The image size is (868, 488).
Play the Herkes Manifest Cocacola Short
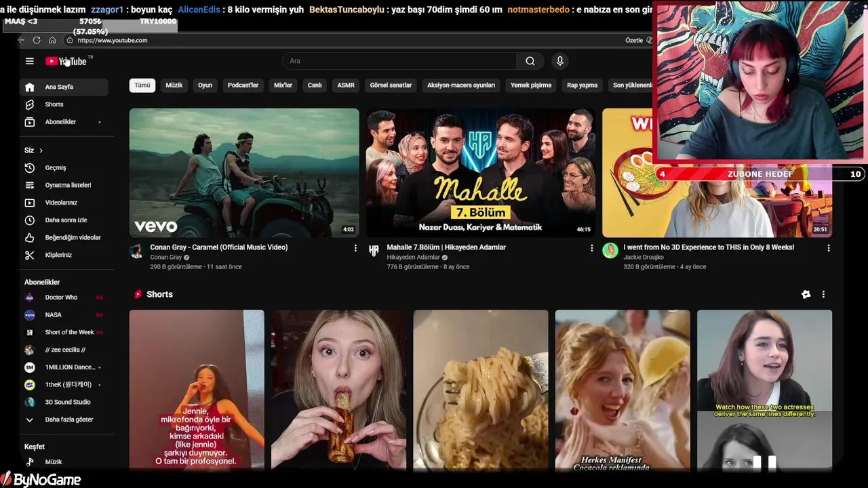tap(623, 390)
